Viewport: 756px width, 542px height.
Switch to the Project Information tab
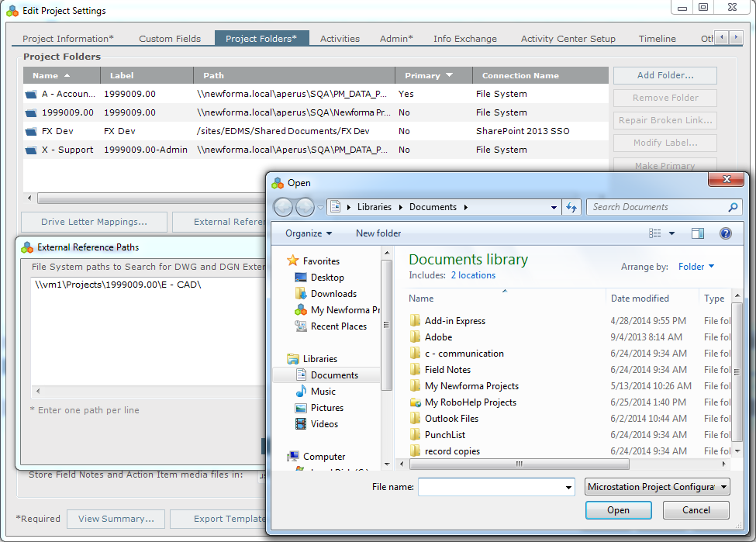[x=68, y=39]
